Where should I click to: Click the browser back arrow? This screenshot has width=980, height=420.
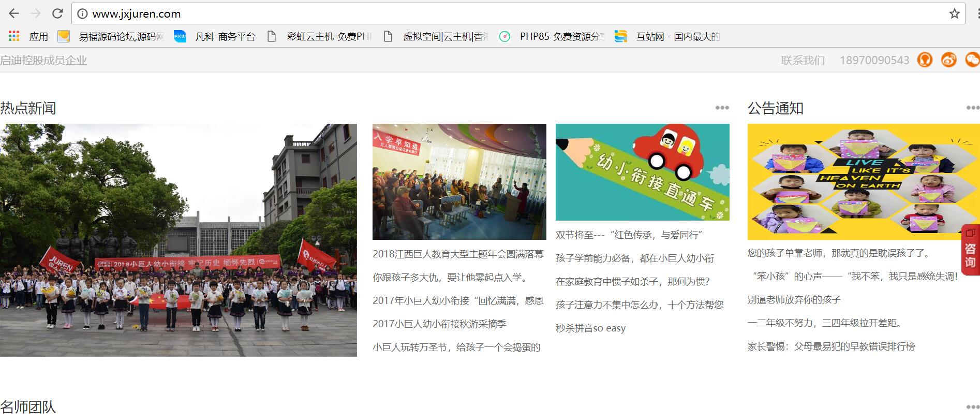(x=14, y=13)
